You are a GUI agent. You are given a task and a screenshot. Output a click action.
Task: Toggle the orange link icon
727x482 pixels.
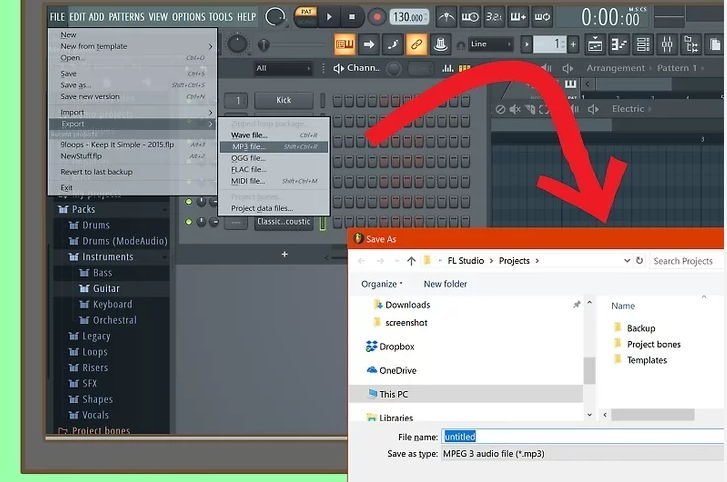416,44
